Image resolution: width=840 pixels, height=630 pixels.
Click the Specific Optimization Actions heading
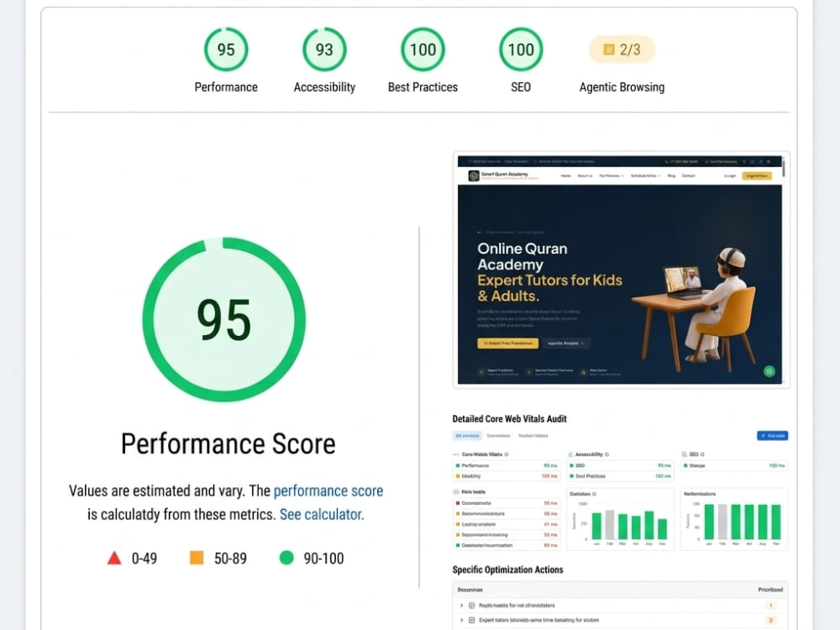coord(507,570)
